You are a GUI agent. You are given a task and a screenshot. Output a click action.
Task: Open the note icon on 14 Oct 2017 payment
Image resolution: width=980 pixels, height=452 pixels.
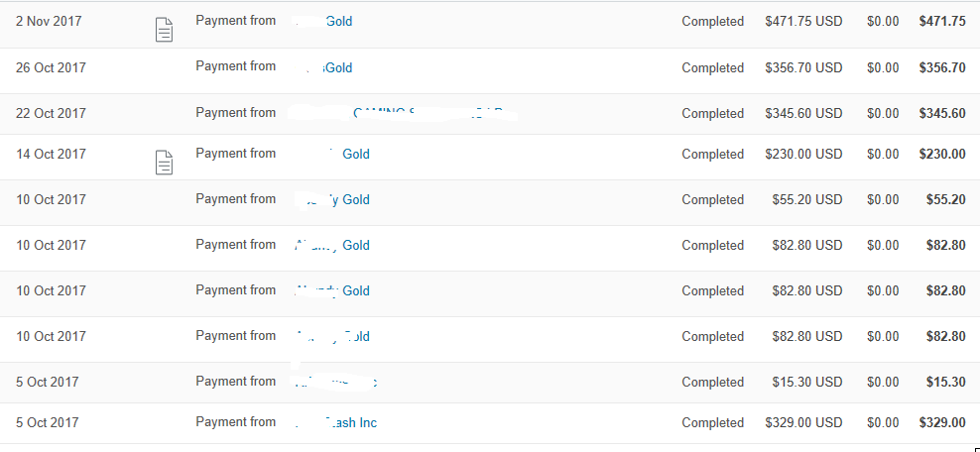click(164, 163)
